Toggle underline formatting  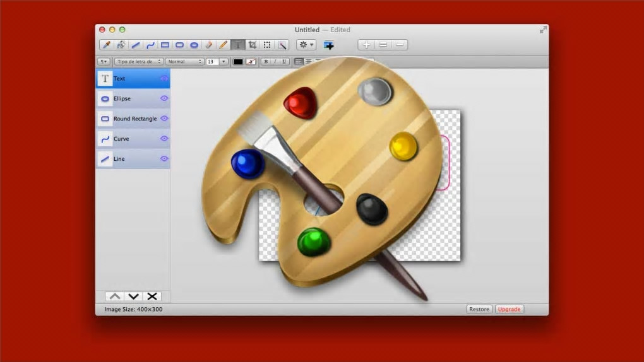click(284, 62)
